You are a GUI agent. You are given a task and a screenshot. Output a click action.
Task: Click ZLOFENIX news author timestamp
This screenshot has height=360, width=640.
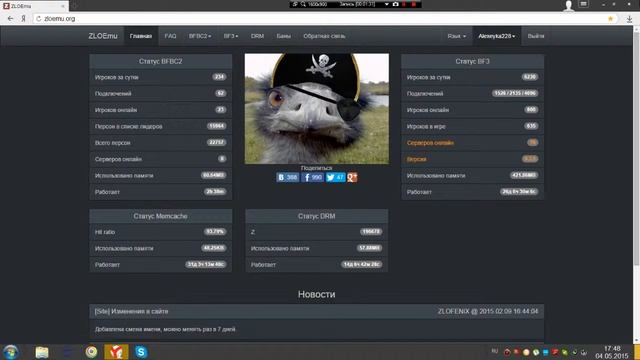point(488,311)
